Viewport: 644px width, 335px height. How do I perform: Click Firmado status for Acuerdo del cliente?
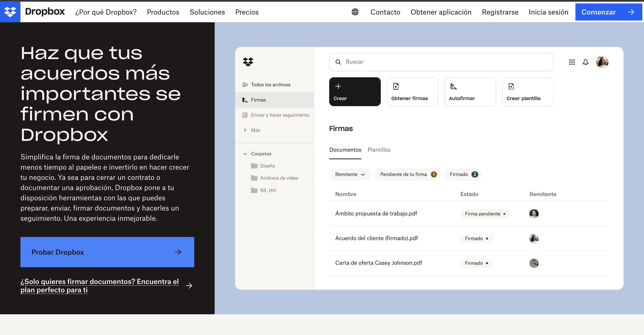477,238
